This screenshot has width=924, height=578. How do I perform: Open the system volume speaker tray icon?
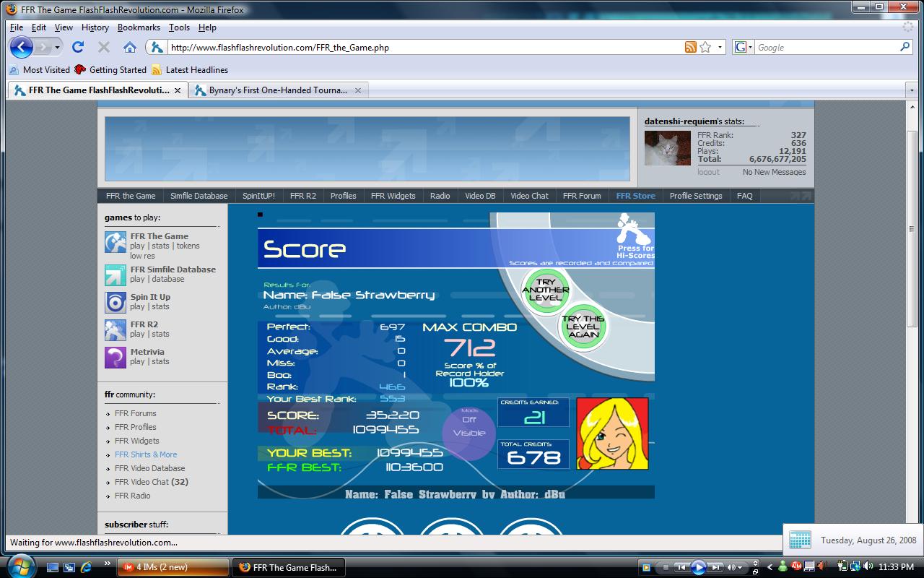click(867, 566)
